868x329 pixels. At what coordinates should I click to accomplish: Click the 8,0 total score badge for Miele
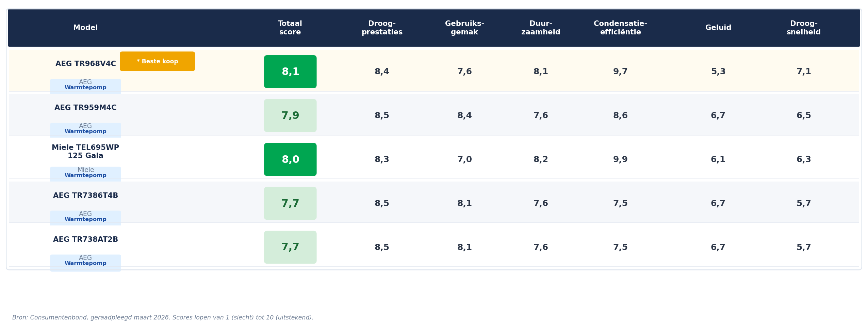point(290,159)
